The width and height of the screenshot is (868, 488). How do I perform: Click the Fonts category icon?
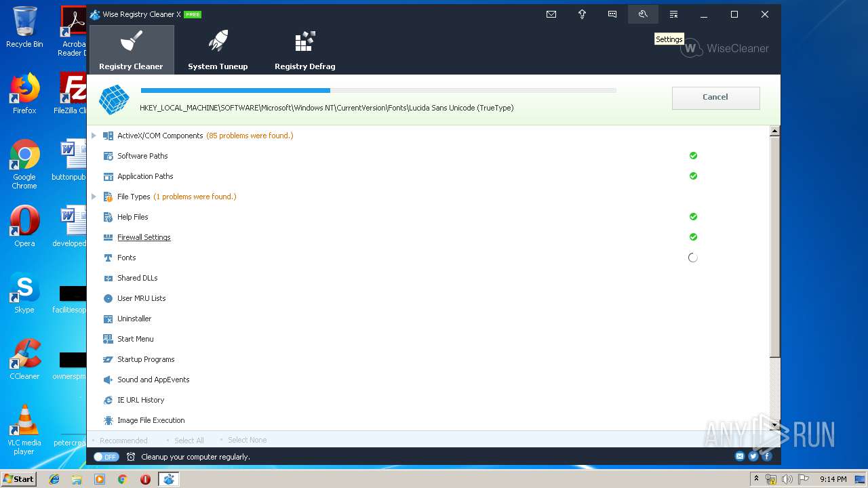pyautogui.click(x=108, y=258)
